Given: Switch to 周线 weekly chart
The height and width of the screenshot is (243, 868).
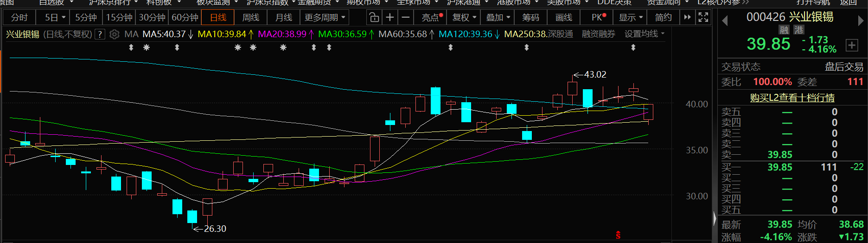Looking at the screenshot, I should (x=251, y=18).
